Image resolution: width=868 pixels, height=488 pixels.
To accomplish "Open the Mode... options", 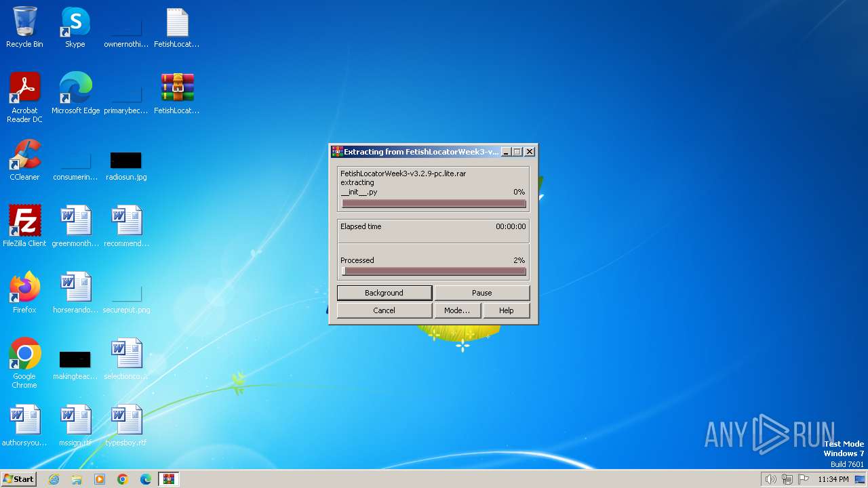I will [456, 310].
